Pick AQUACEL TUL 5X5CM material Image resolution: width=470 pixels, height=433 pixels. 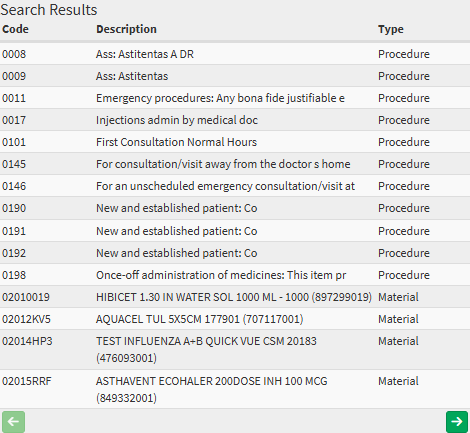(x=235, y=319)
